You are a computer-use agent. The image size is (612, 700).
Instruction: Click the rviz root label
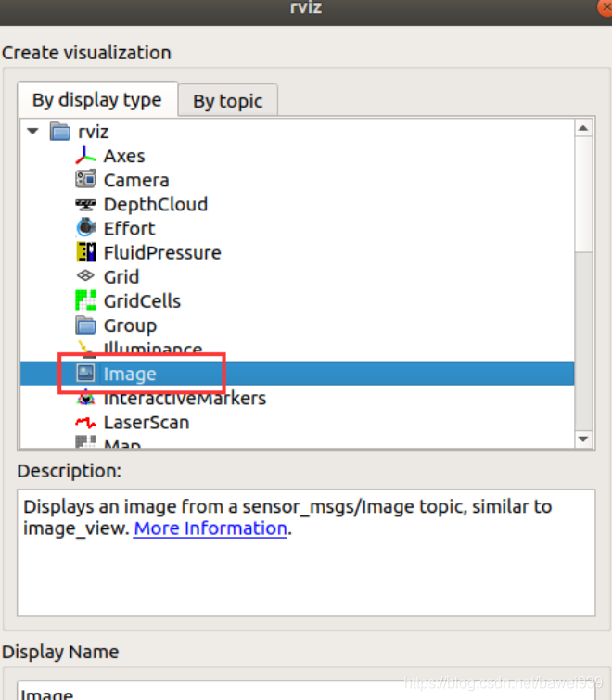point(93,132)
